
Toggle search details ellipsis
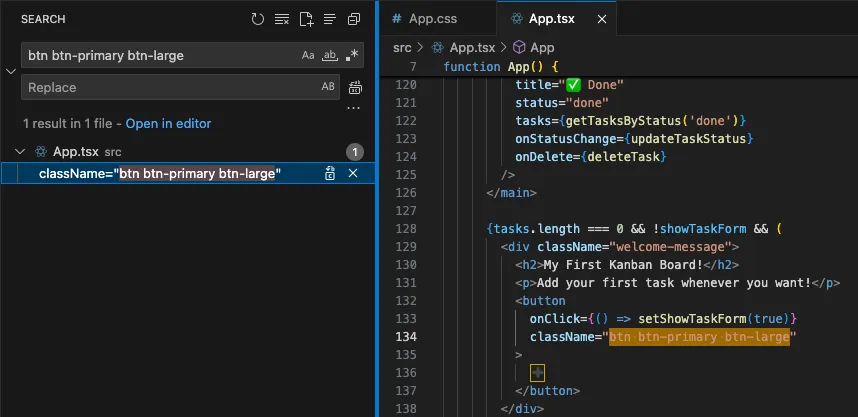coord(353,108)
